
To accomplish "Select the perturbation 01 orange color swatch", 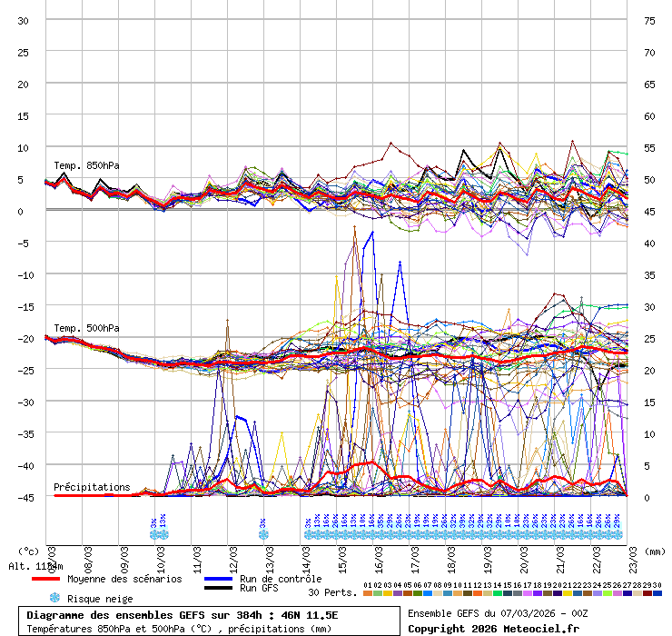I will point(368,593).
